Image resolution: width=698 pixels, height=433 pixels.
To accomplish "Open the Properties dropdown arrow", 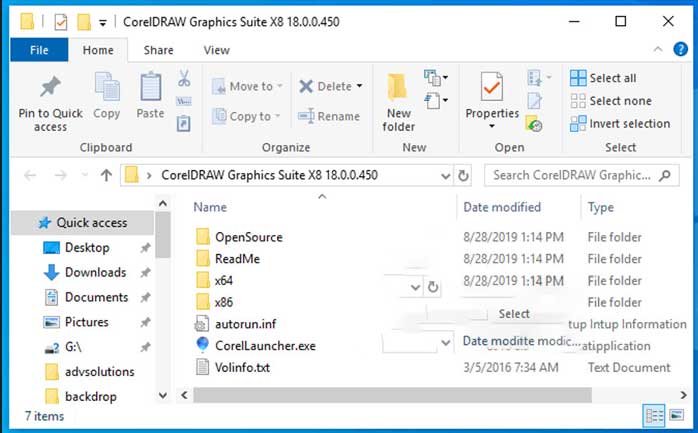I will 492,126.
